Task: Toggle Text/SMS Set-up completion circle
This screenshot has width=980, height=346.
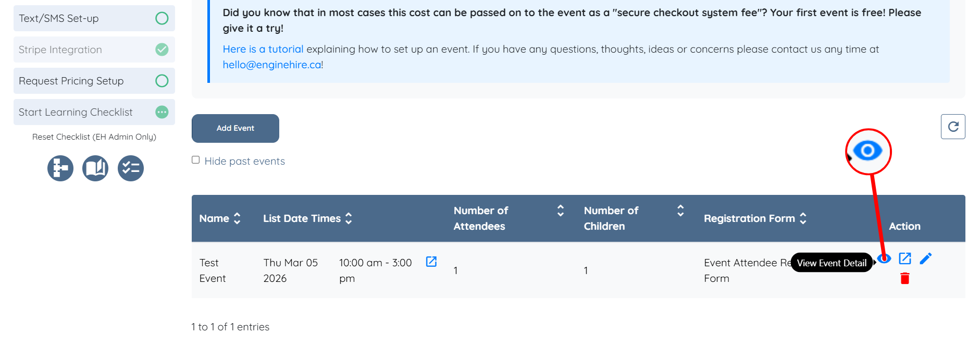Action: click(x=162, y=18)
